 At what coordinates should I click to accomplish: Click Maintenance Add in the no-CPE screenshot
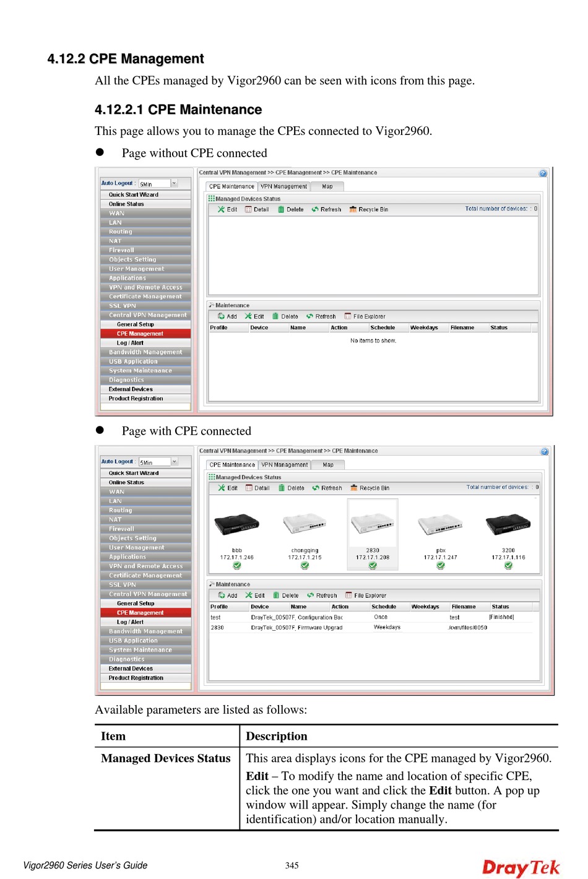point(227,316)
